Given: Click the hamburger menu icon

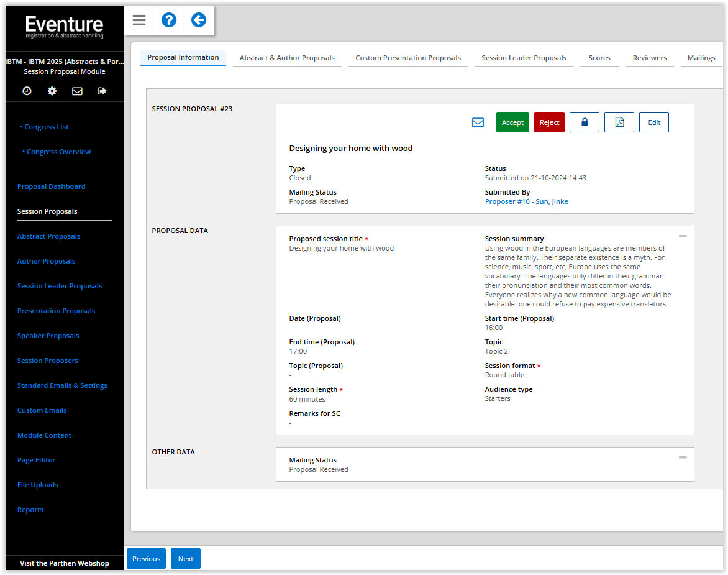Looking at the screenshot, I should [x=139, y=21].
